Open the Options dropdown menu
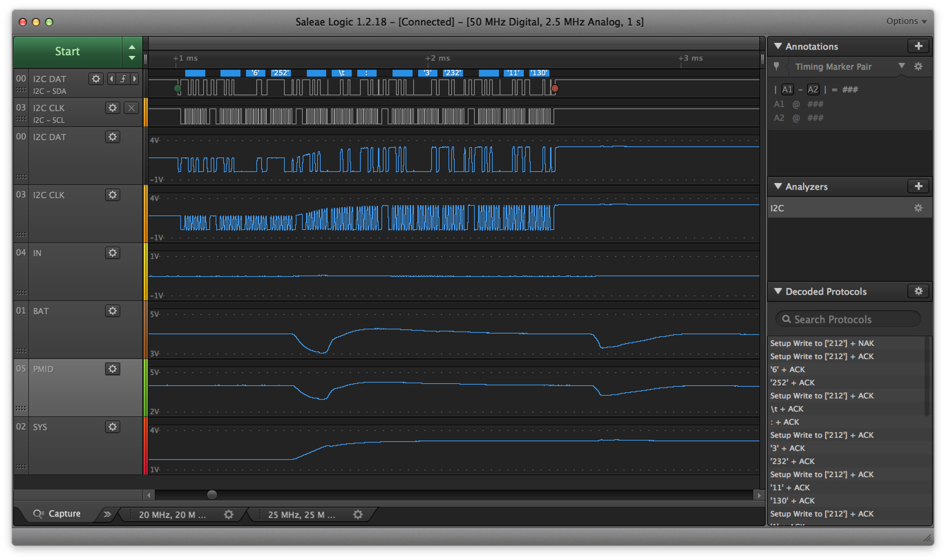The width and height of the screenshot is (946, 560). (x=906, y=22)
